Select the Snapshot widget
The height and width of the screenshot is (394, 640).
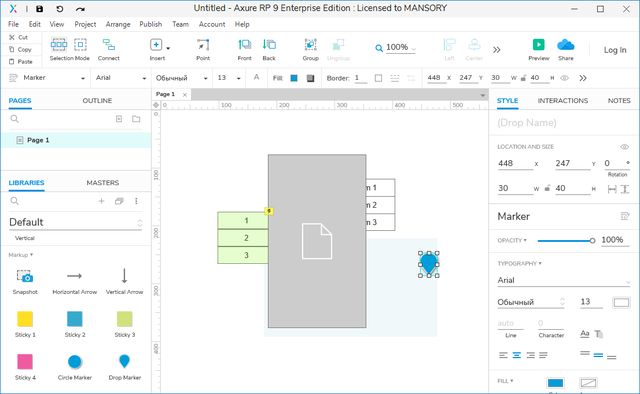[x=25, y=282]
